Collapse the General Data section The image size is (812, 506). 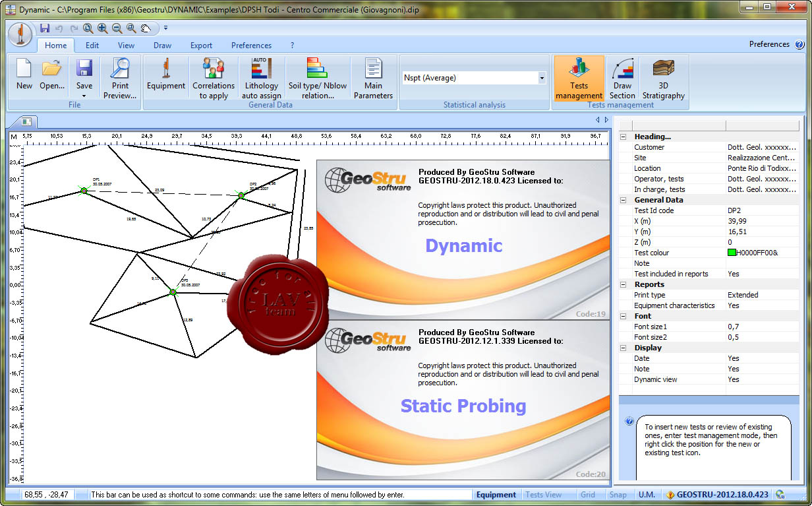tap(623, 200)
